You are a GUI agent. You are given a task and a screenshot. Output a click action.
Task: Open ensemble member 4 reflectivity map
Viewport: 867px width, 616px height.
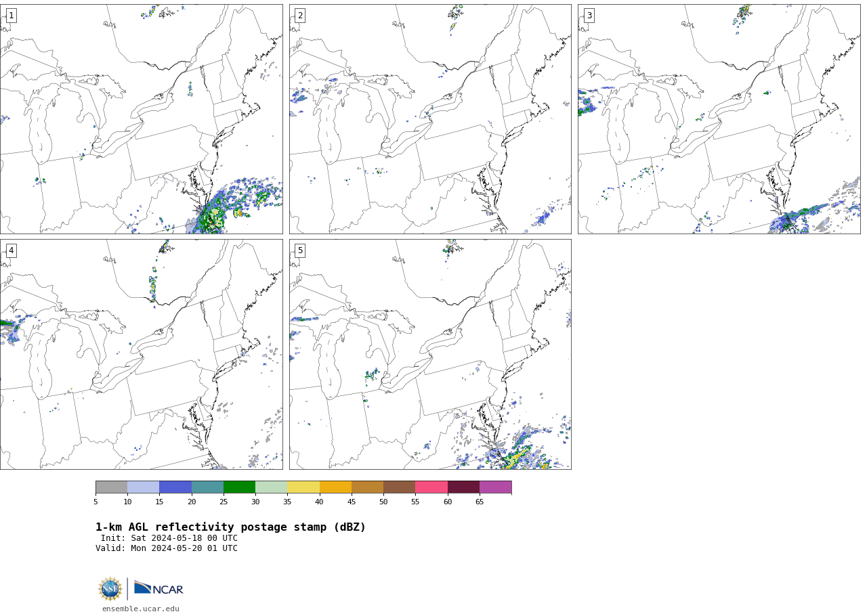141,354
